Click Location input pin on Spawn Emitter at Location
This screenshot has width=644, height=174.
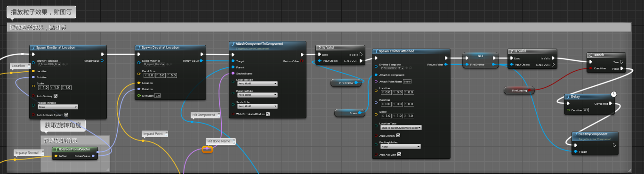tap(33, 71)
